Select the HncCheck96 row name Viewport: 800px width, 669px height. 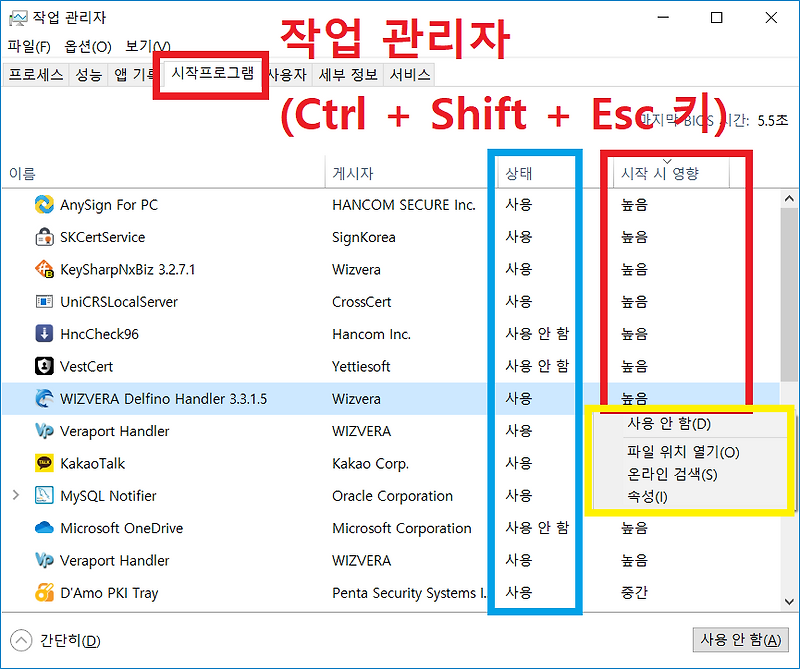point(99,334)
